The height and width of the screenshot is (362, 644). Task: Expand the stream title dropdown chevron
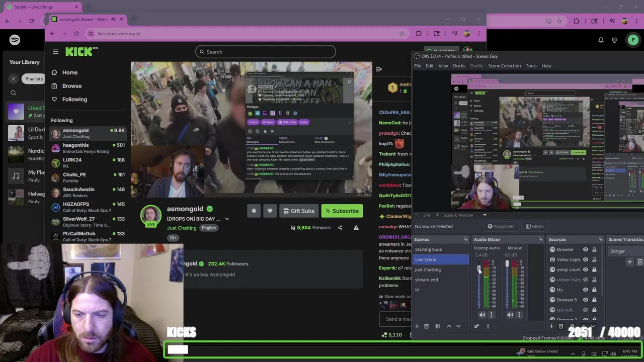point(227,219)
